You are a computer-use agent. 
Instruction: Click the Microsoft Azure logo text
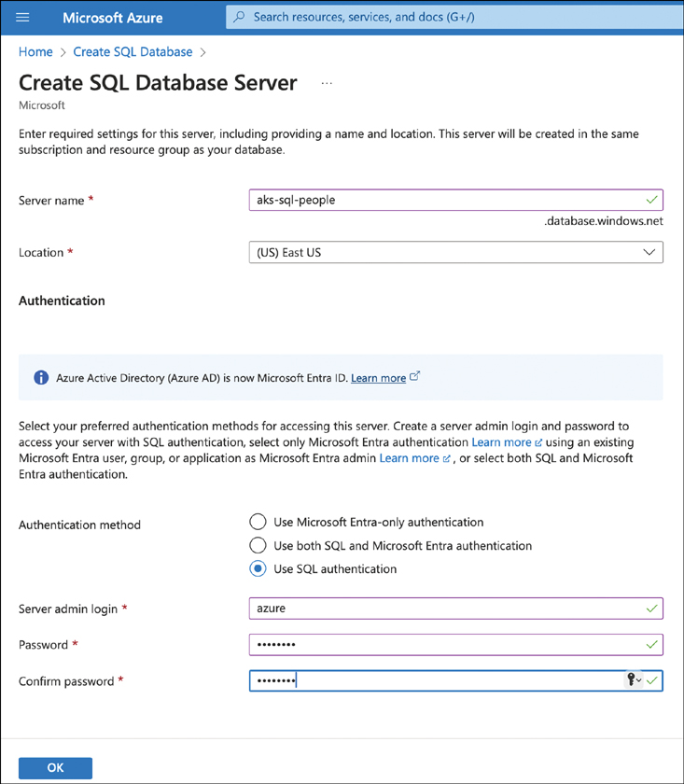coord(112,18)
